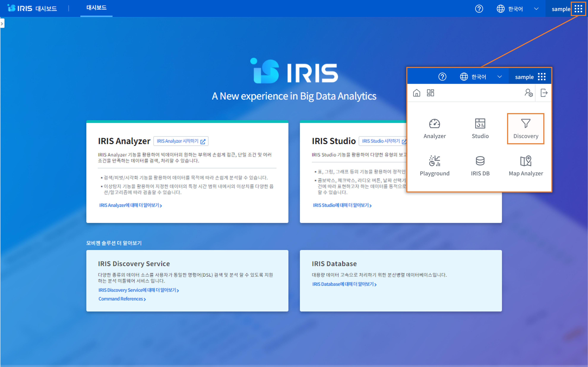Viewport: 588px width, 367px height.
Task: Open the Map Analyzer app
Action: 526,166
